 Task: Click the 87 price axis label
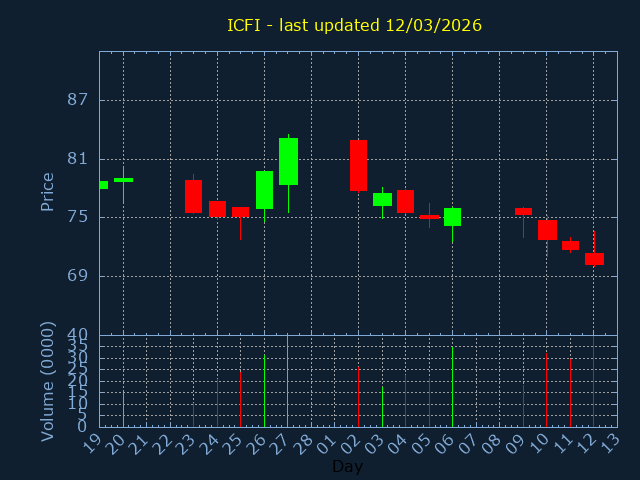pos(77,100)
